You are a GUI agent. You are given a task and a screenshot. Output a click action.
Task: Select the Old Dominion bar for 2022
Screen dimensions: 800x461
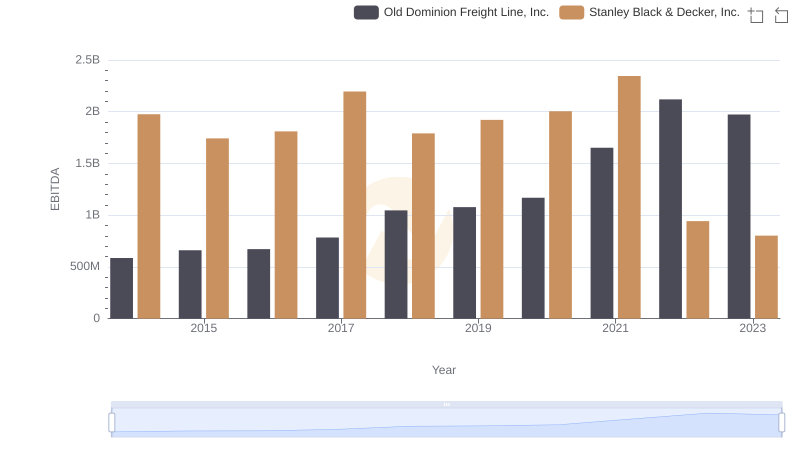coord(670,208)
